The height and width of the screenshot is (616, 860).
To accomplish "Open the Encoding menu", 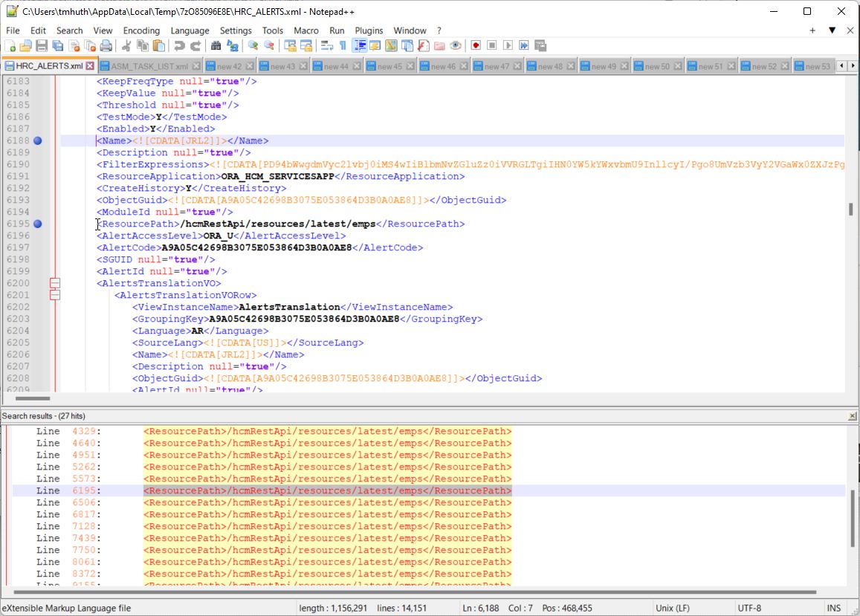I will pos(141,30).
